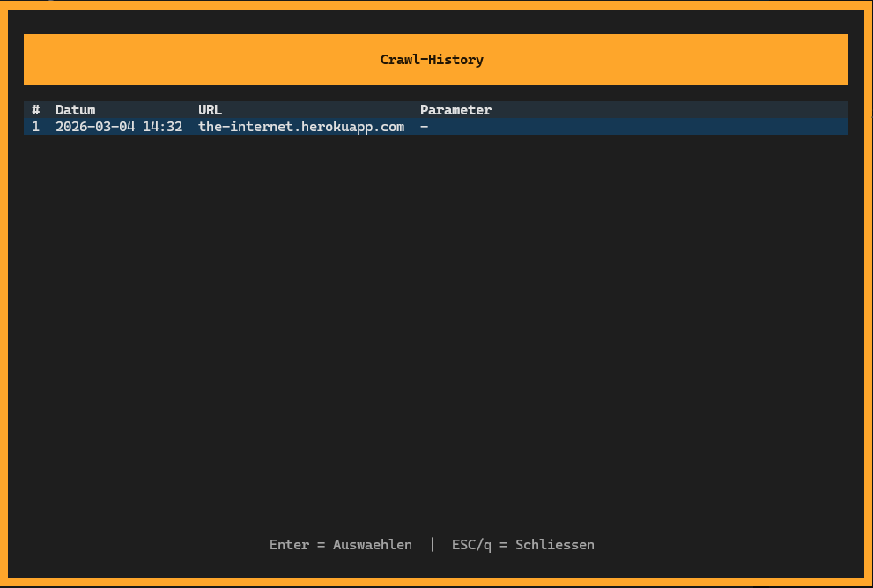Click the table header bar background
Screen dimensions: 873x588
661,109
